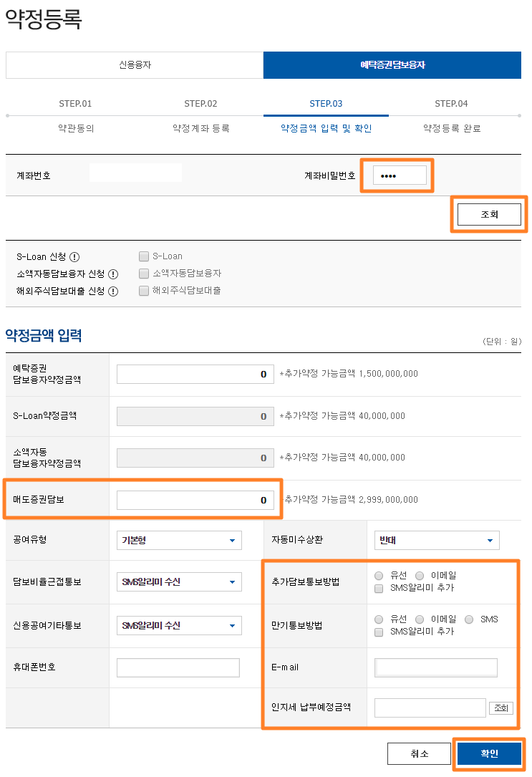Select 이메일 for 추가담보통보방법
Viewport: 532px width, 777px height.
(420, 576)
